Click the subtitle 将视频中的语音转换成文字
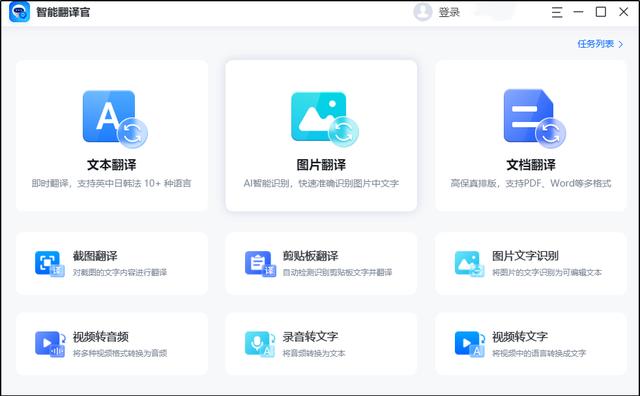This screenshot has height=396, width=640. pyautogui.click(x=539, y=353)
